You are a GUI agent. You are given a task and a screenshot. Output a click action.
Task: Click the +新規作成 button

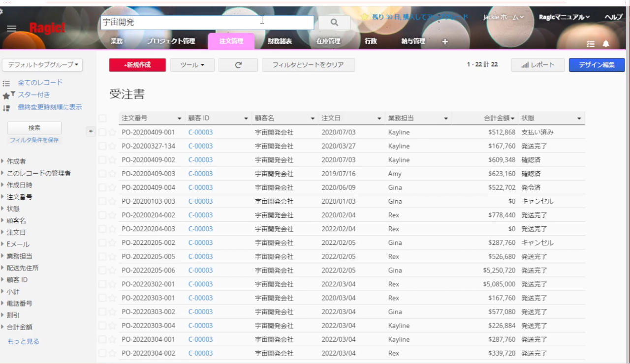(137, 65)
